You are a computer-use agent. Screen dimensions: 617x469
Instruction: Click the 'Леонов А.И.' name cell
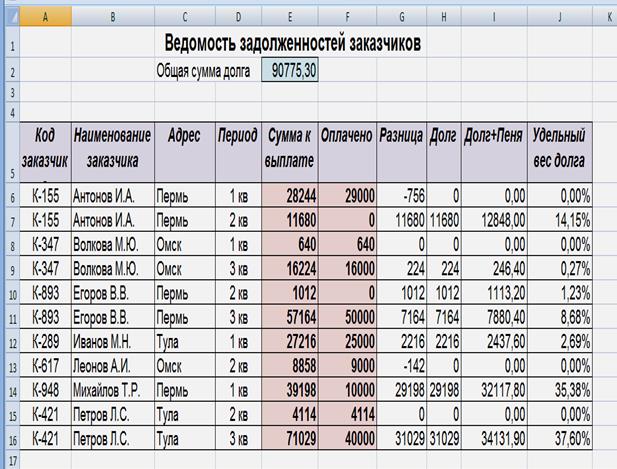(113, 366)
